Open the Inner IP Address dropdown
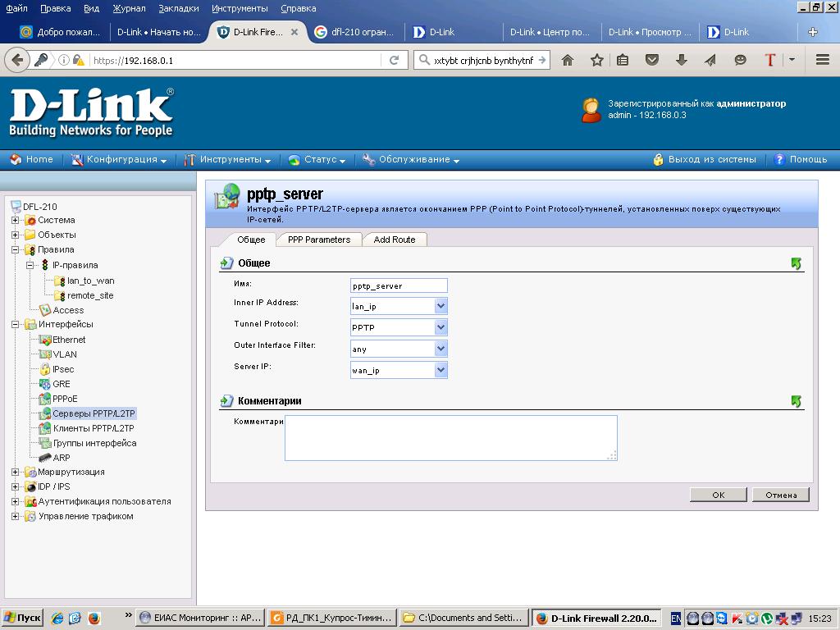Image resolution: width=840 pixels, height=630 pixels. [x=441, y=306]
